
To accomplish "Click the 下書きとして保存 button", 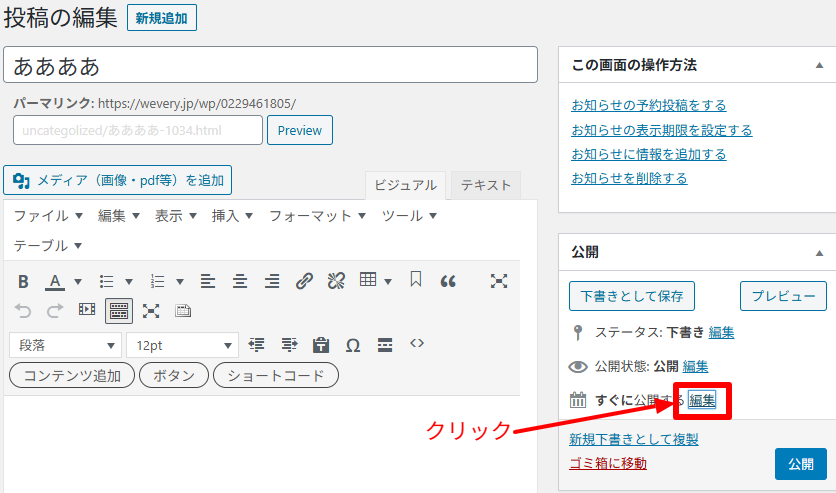I will point(632,296).
